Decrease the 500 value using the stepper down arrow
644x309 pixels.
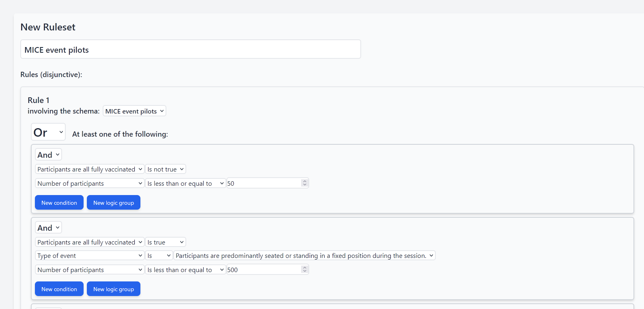click(x=305, y=272)
